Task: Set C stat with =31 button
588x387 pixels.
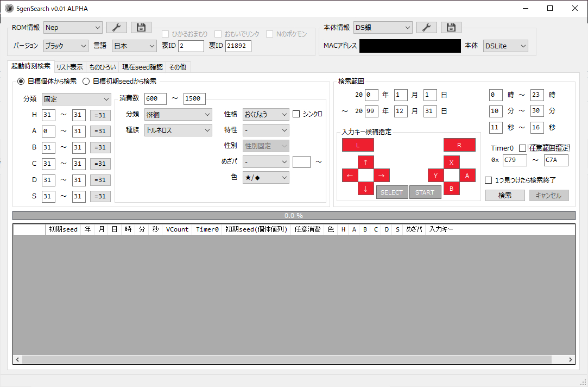Action: [x=100, y=164]
